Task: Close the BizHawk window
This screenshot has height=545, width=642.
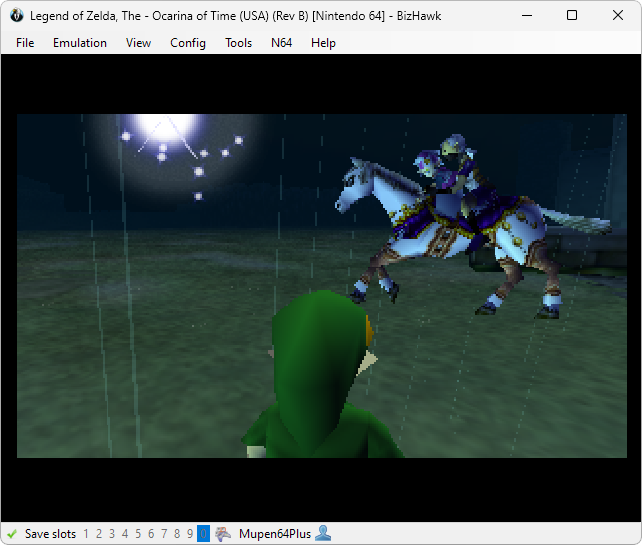Action: point(618,16)
